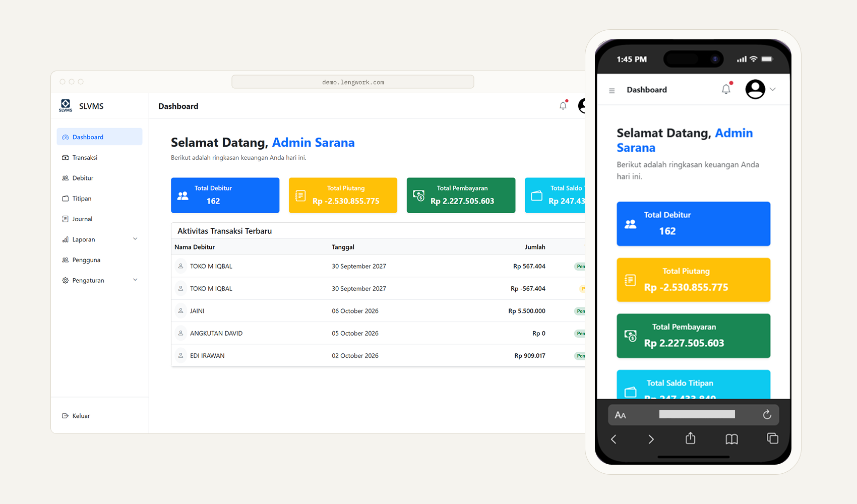Image resolution: width=857 pixels, height=504 pixels.
Task: Click the 02 October 2026 date cell
Action: point(355,356)
